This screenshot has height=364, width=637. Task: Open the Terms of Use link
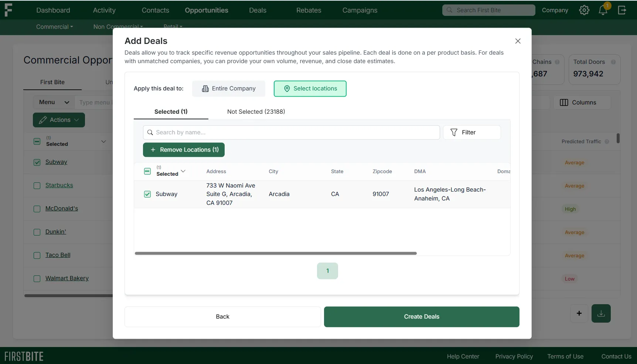pyautogui.click(x=565, y=356)
